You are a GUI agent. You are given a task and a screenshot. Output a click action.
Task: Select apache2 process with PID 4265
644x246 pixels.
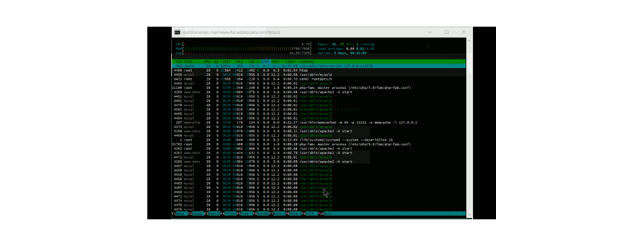pyautogui.click(x=319, y=162)
